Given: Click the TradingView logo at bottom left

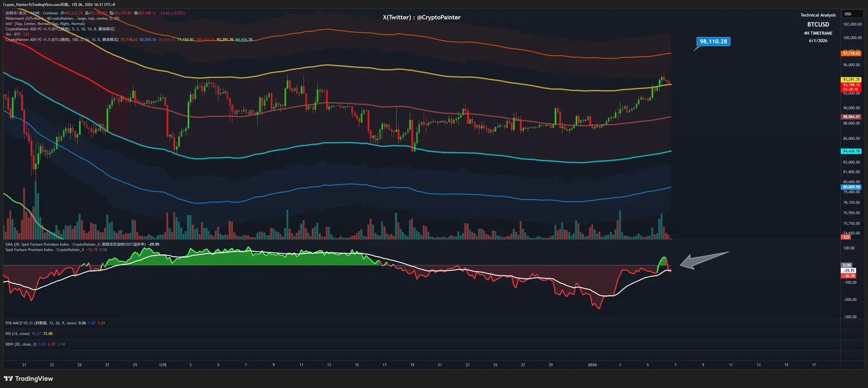Looking at the screenshot, I should pyautogui.click(x=28, y=379).
